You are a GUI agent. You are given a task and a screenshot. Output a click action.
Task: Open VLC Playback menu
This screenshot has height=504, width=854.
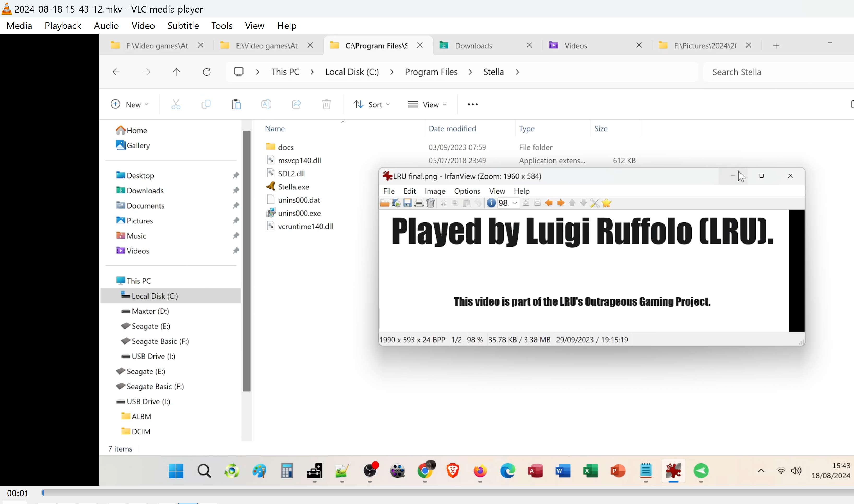tap(63, 26)
